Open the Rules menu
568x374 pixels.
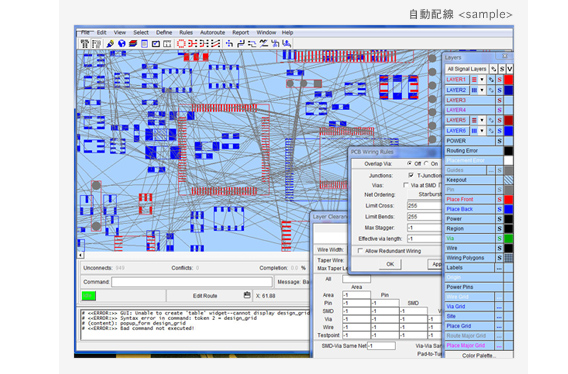point(186,33)
